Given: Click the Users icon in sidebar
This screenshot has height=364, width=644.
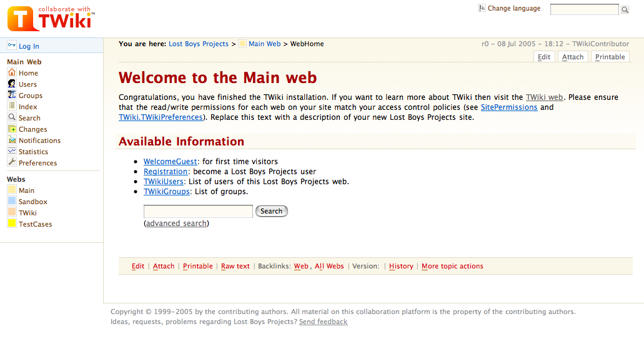Looking at the screenshot, I should coord(12,84).
